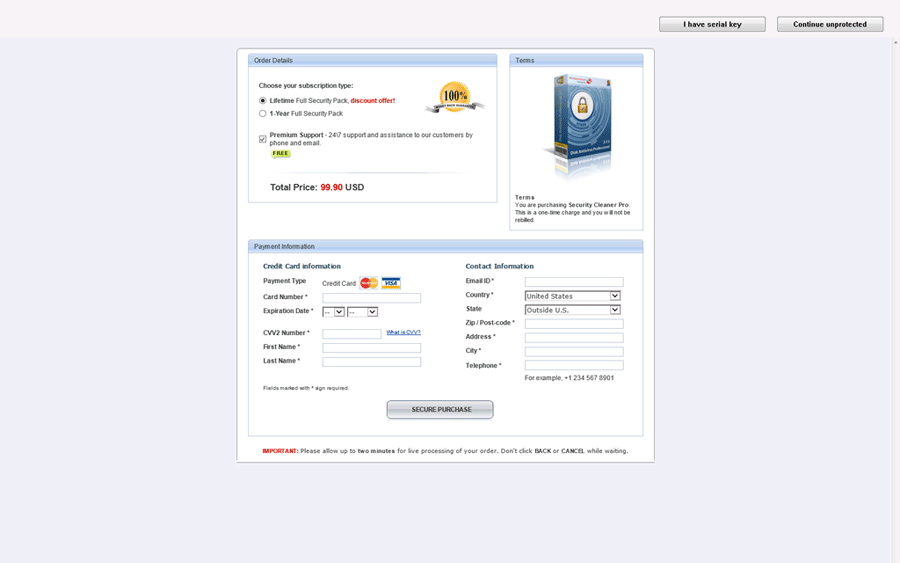Click the MasterCard logo icon
Screen dimensions: 900x563
tap(369, 283)
